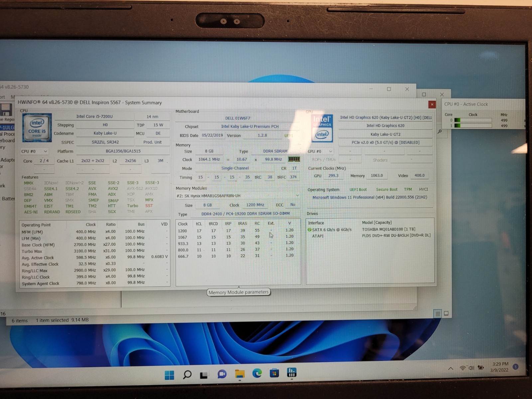
Task: Open the Chat app from taskbar
Action: coord(222,374)
